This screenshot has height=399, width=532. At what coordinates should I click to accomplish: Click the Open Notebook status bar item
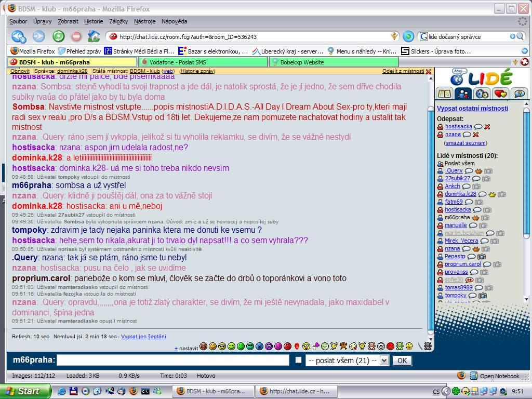[495, 376]
